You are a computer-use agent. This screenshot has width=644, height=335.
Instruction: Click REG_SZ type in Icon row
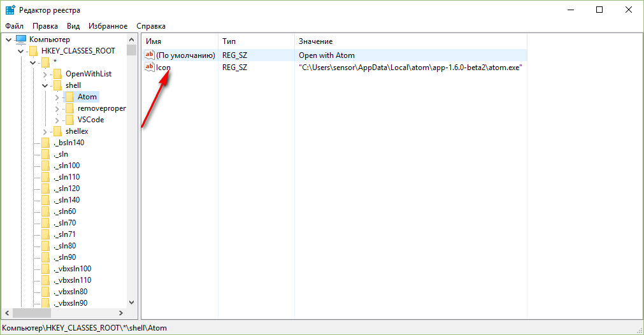click(234, 68)
